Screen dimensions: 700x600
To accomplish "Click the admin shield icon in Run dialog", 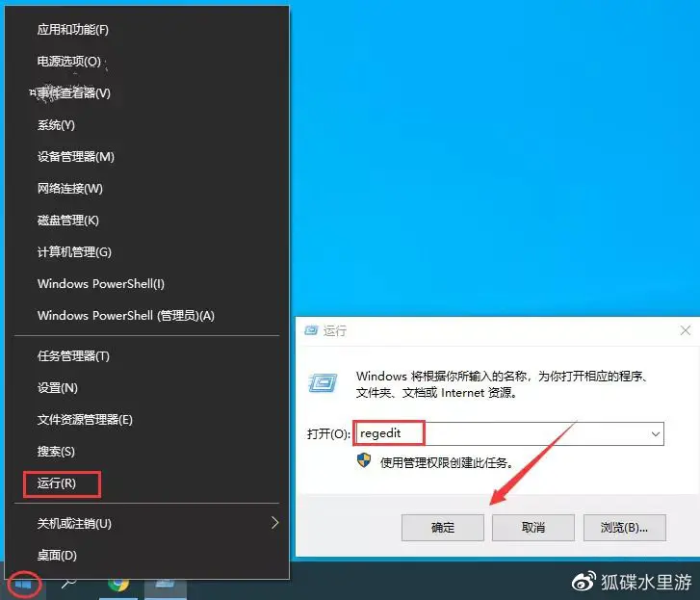I will (364, 460).
